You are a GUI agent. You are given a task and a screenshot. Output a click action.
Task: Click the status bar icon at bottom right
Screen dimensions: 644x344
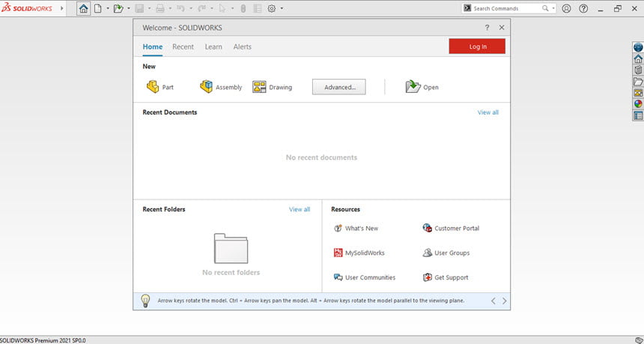(638, 340)
